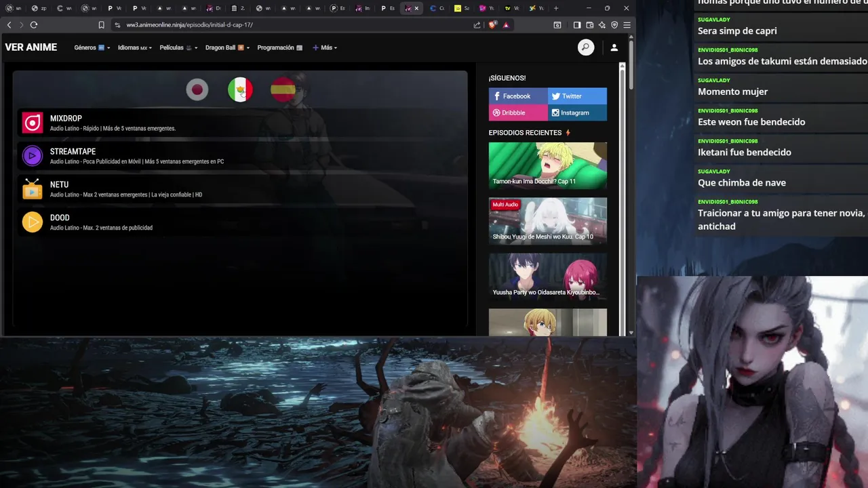Click the 'Momento mujer' chat message
The height and width of the screenshot is (488, 868).
(x=733, y=91)
